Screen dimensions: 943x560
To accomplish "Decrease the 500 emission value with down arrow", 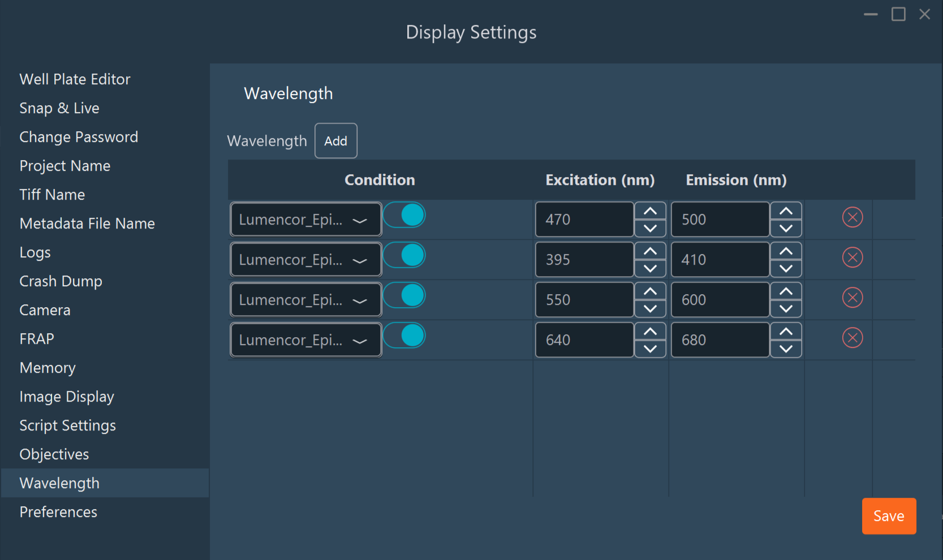I will pyautogui.click(x=786, y=228).
